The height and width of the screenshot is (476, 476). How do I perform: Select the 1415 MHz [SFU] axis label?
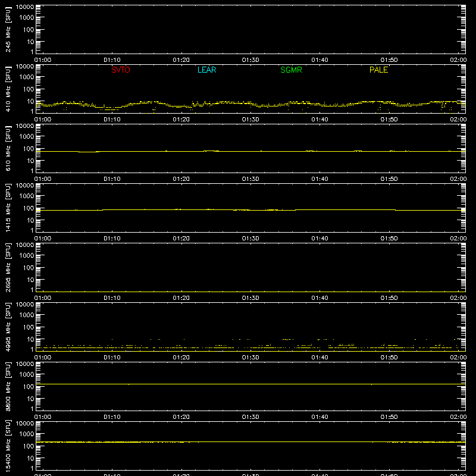[x=8, y=208]
